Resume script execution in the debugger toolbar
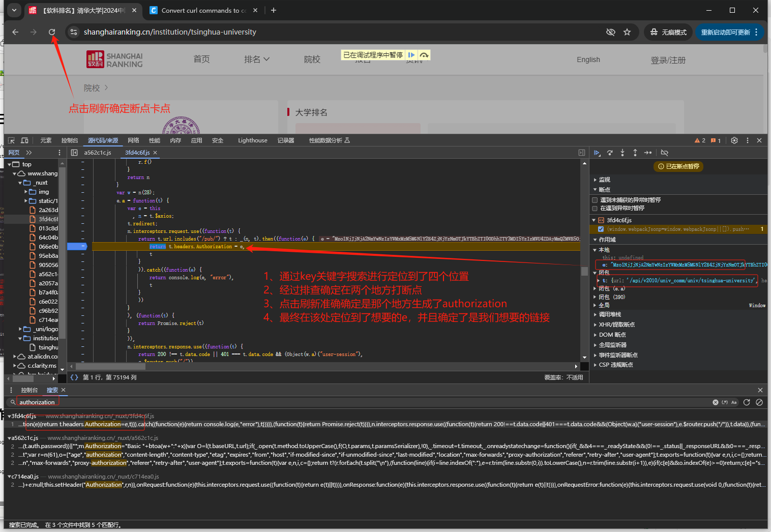This screenshot has height=532, width=771. [x=597, y=153]
